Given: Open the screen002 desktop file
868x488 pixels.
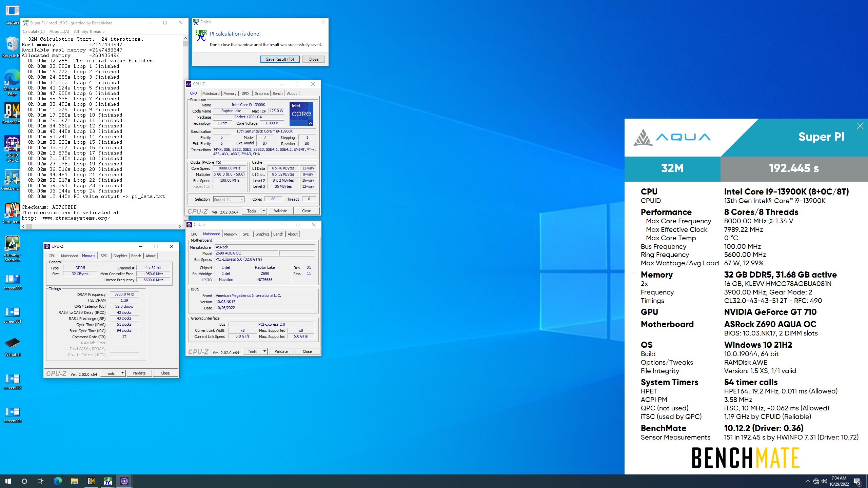Looking at the screenshot, I should click(x=12, y=381).
